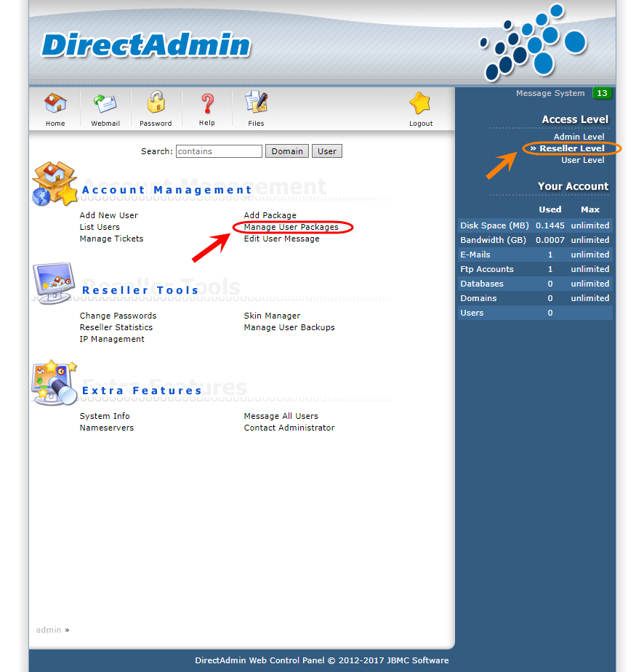Open the Help question mark icon
This screenshot has width=644, height=672.
point(207,104)
